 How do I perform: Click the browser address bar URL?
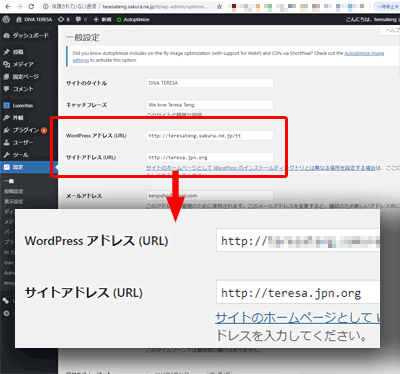[156, 6]
